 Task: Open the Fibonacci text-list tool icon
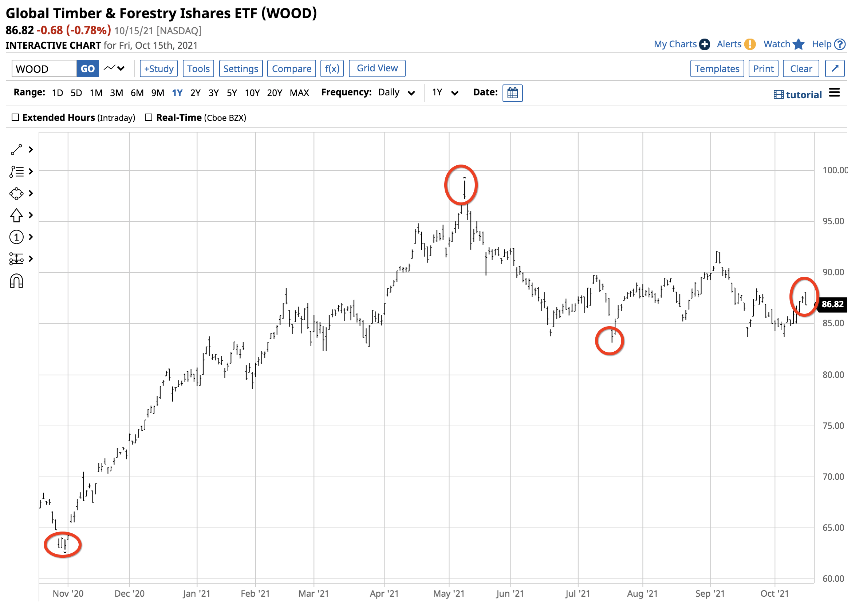[x=16, y=172]
